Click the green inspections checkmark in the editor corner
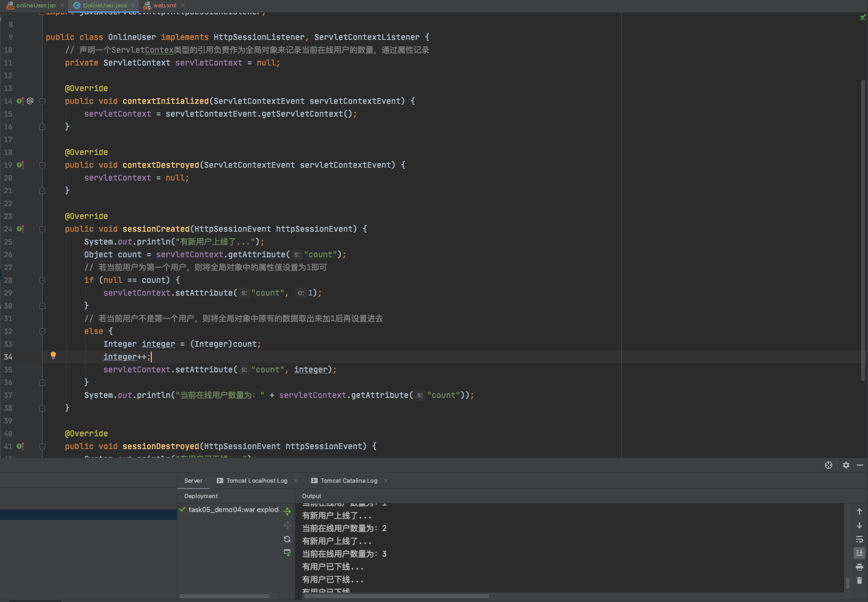 click(863, 18)
